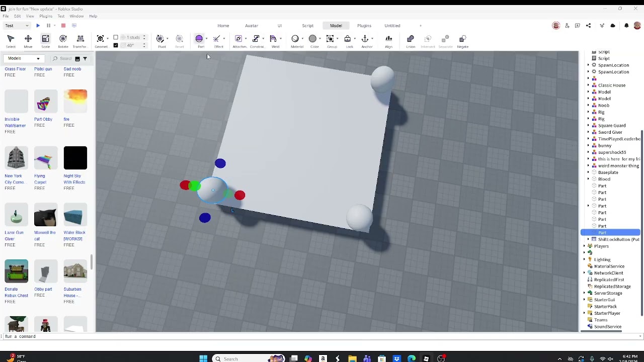Select Sword Giver in Explorer
644x362 pixels.
click(x=610, y=132)
